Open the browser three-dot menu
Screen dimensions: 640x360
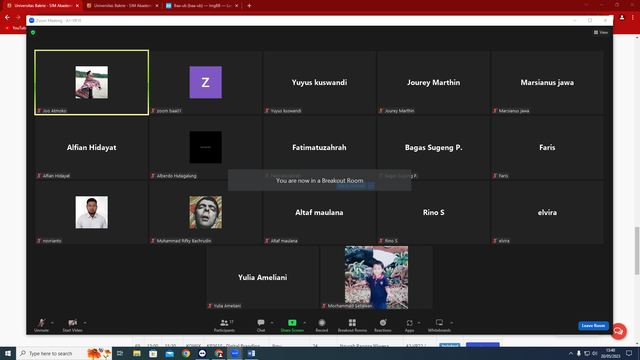(633, 18)
